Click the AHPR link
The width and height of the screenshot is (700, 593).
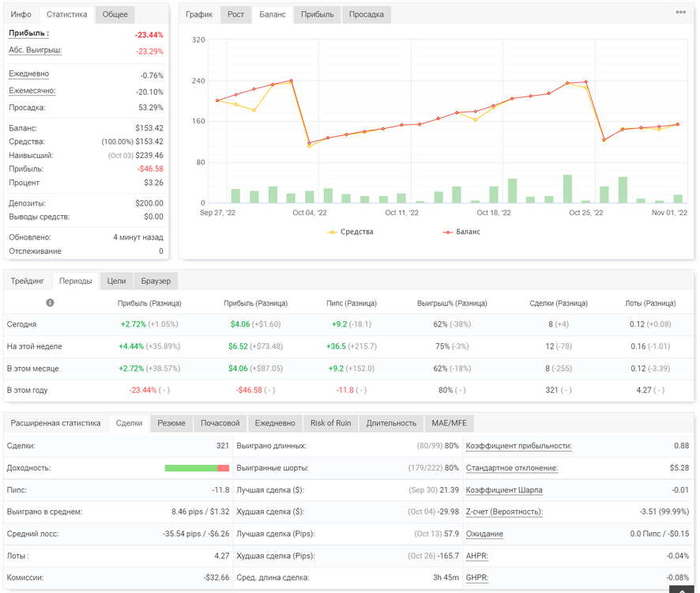coord(476,556)
